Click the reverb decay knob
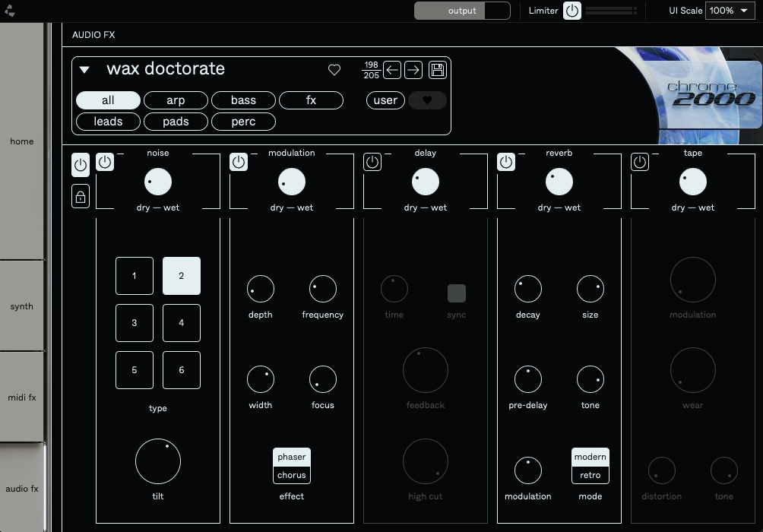Viewport: 763px width, 532px height. [528, 289]
